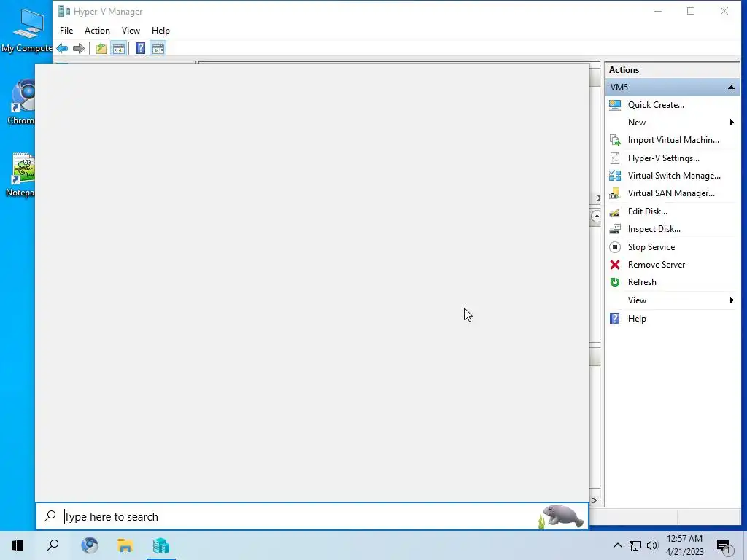This screenshot has width=747, height=560.
Task: Open the Help menu in menu bar
Action: [160, 31]
